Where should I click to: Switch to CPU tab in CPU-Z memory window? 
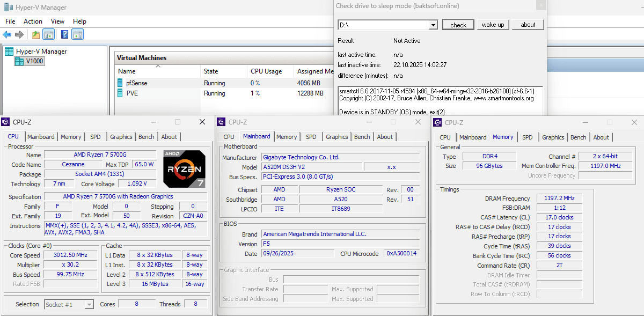pyautogui.click(x=445, y=137)
